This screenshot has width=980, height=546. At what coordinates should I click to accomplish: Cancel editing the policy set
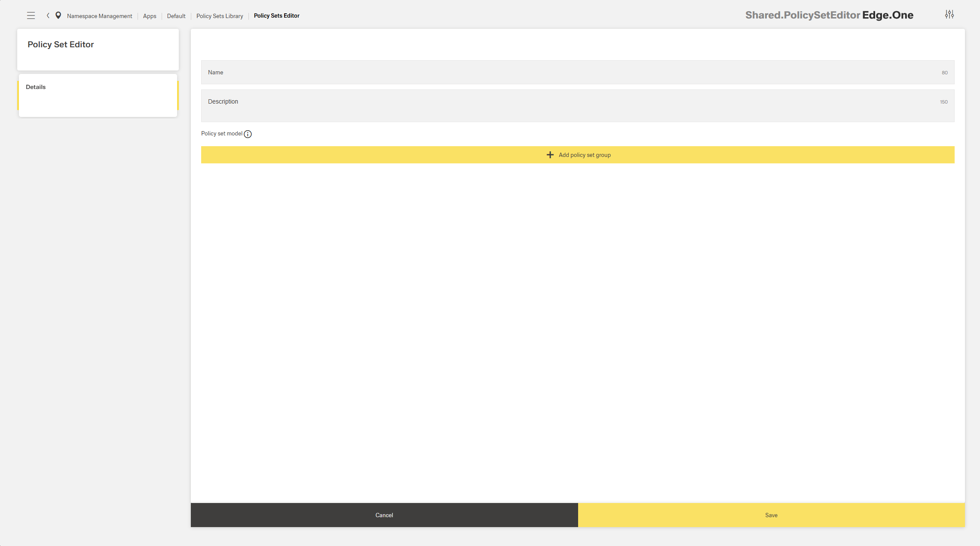click(x=384, y=515)
